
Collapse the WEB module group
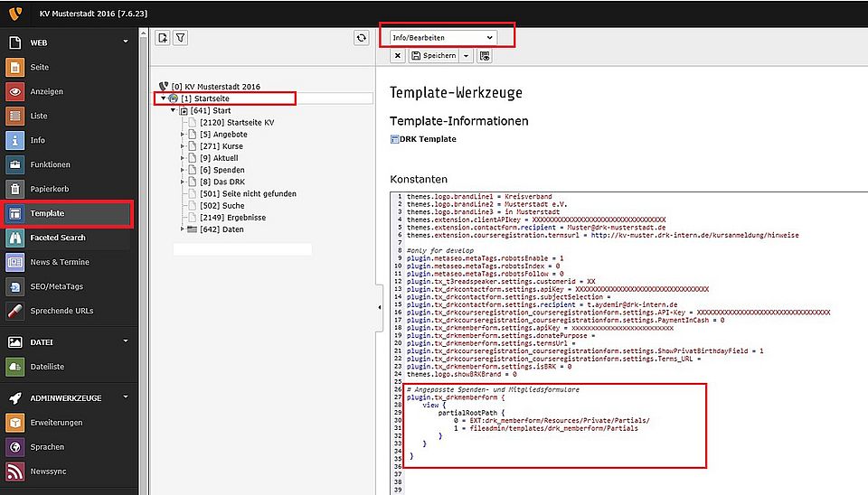coord(126,42)
